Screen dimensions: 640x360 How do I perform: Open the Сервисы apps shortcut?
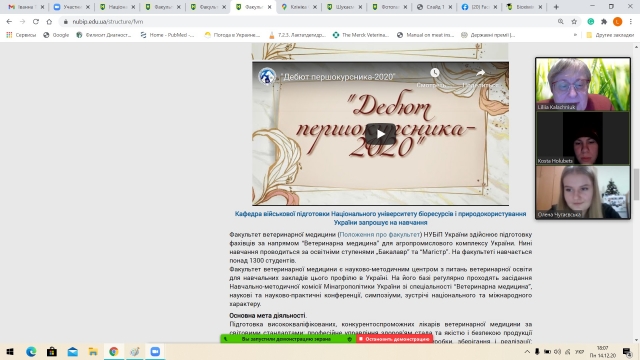click(x=21, y=35)
